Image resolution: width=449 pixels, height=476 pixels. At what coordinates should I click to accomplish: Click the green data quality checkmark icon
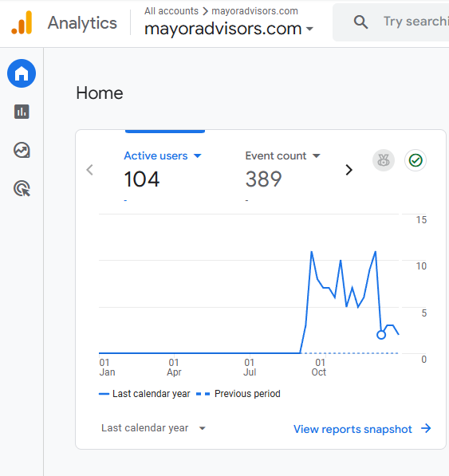coord(416,160)
